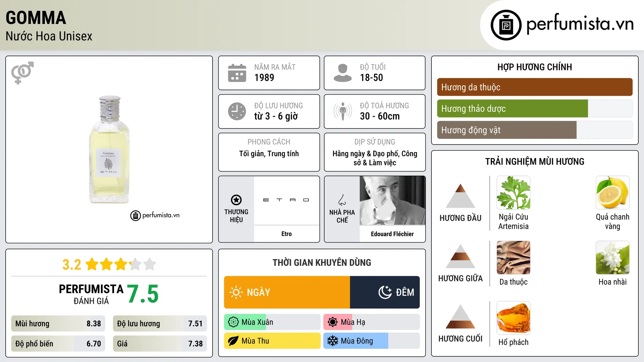Click the age range value 18-50
Screen dimensions: 644x362
(x=371, y=78)
